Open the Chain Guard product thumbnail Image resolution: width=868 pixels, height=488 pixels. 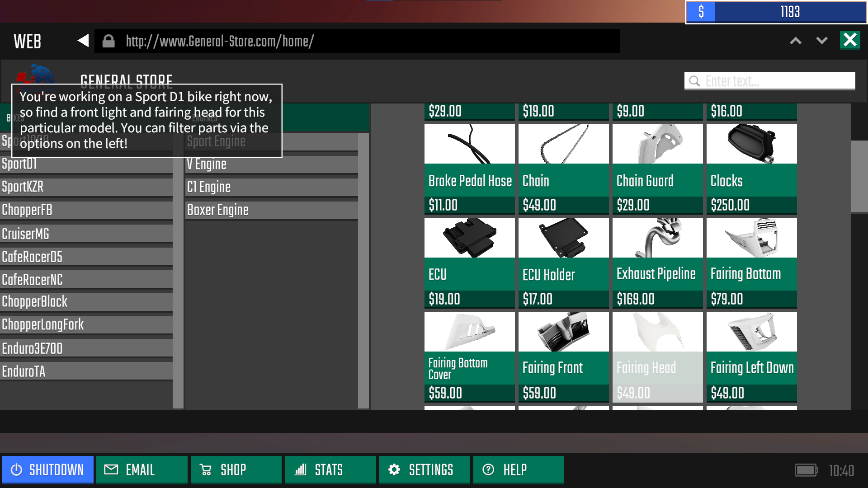click(x=657, y=144)
